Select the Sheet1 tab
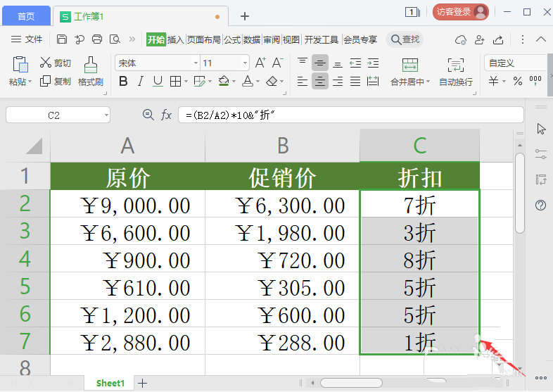This screenshot has width=553, height=392. (110, 383)
